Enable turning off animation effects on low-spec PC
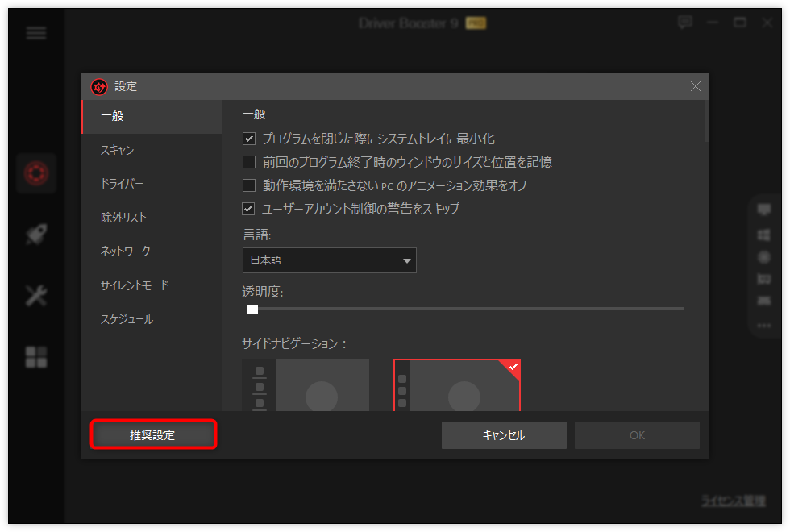 (x=249, y=185)
